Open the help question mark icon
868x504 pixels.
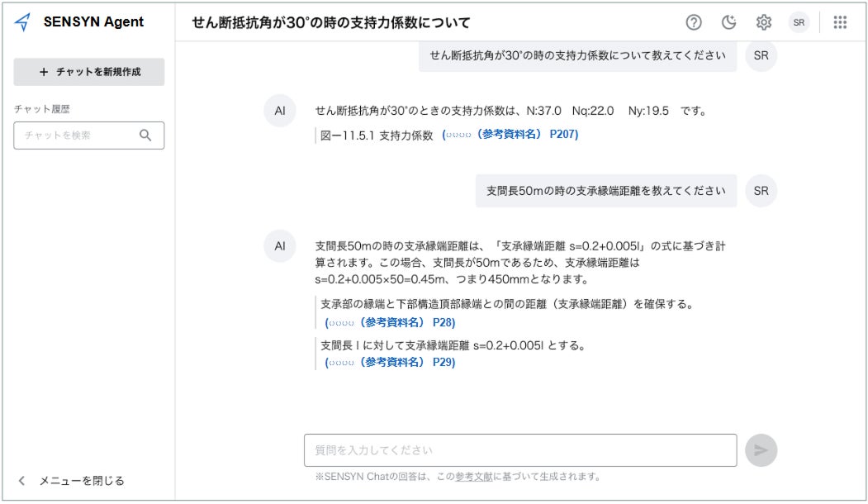coord(694,23)
